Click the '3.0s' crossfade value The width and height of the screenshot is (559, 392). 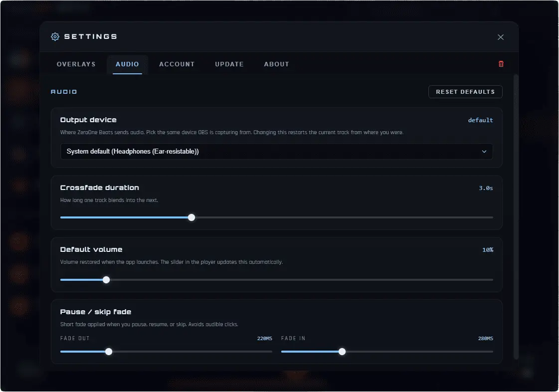[486, 188]
